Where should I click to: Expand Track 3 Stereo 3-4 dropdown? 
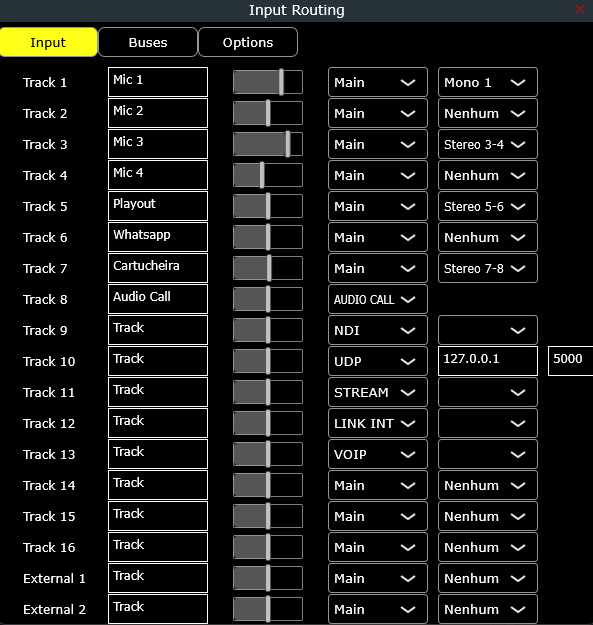click(488, 144)
